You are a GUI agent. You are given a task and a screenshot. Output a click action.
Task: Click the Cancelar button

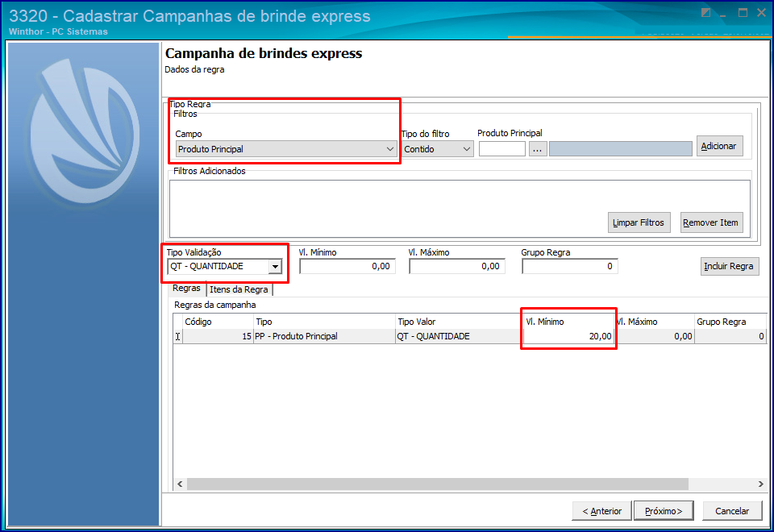pyautogui.click(x=732, y=511)
